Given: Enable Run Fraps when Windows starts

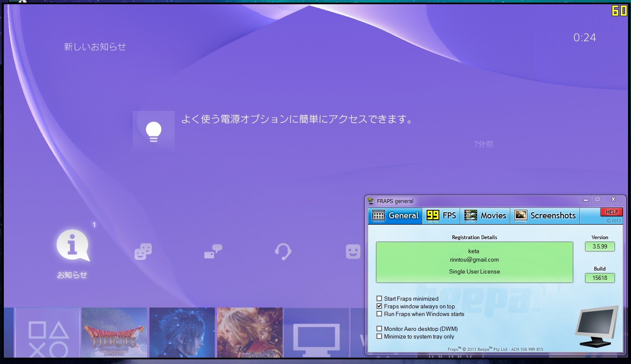Looking at the screenshot, I should click(x=379, y=314).
